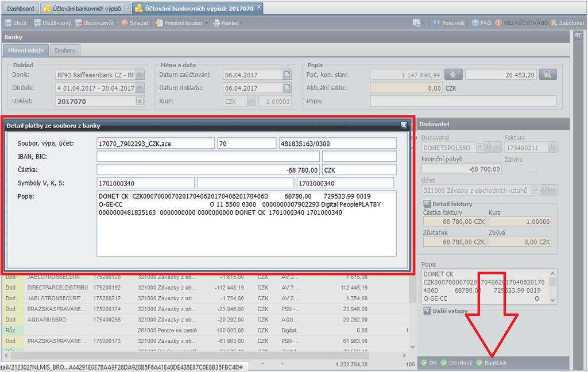588x372 pixels.
Task: Close the Účtování bankovních výpisů: 2017070 tab
Action: point(259,7)
